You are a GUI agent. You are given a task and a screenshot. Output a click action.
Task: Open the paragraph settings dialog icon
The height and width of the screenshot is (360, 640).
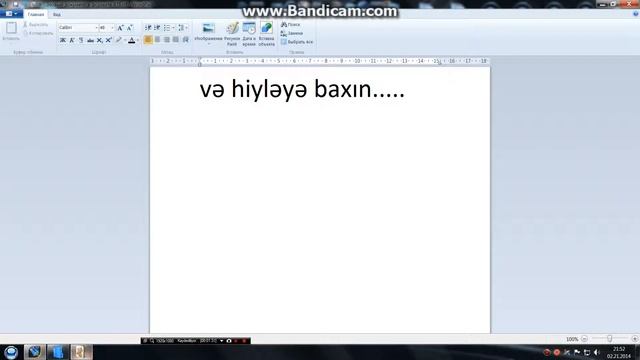pos(185,40)
